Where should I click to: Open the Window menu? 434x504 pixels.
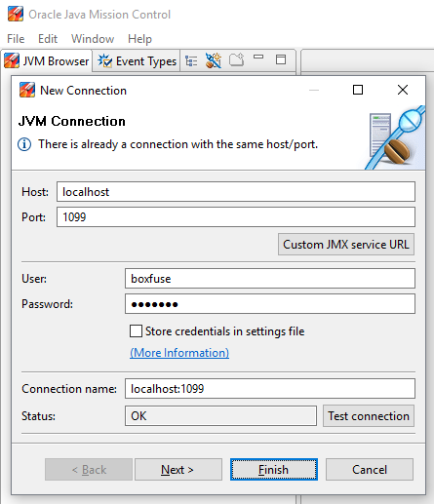coord(93,39)
